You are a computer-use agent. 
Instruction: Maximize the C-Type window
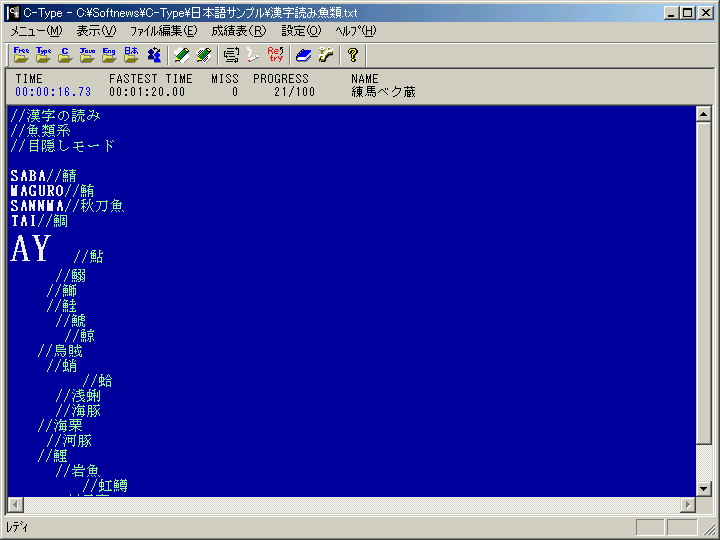click(687, 12)
